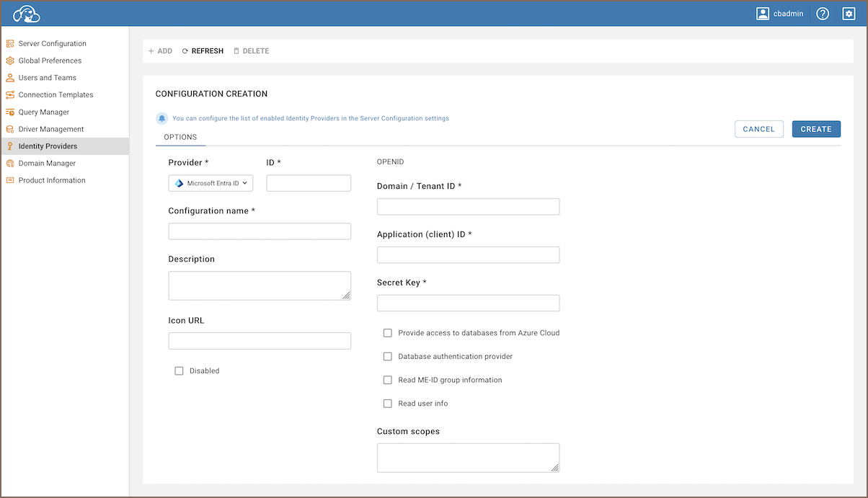The width and height of the screenshot is (868, 498).
Task: Open the settings gear icon in header
Action: tap(849, 14)
